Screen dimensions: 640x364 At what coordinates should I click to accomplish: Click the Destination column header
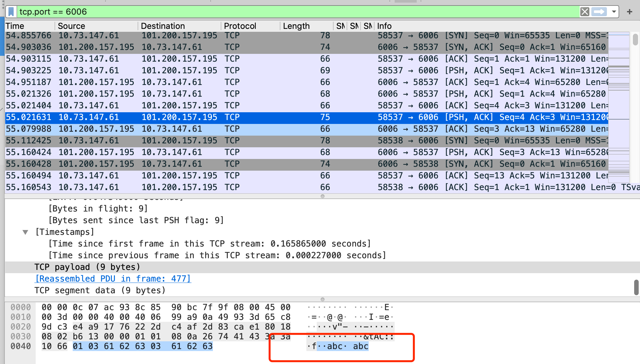(163, 26)
